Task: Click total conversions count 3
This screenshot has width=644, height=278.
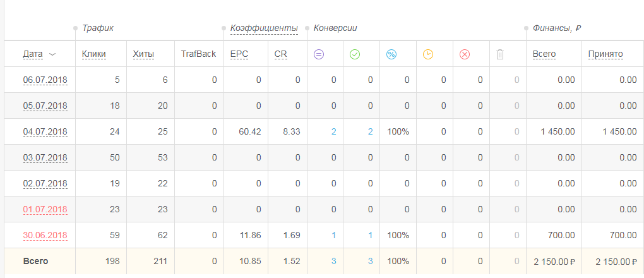Action: tap(333, 261)
